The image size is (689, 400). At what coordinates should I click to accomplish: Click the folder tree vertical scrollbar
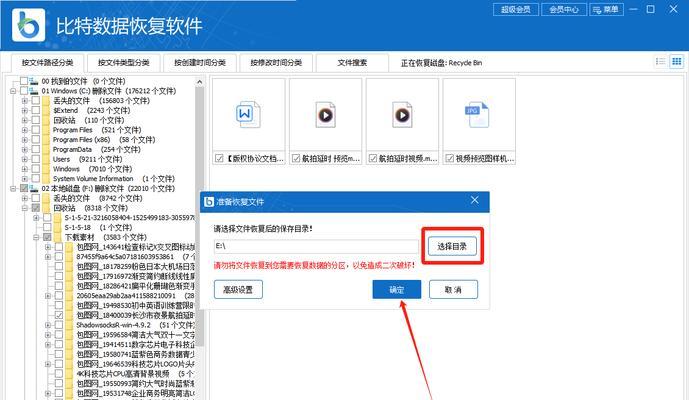[x=199, y=215]
